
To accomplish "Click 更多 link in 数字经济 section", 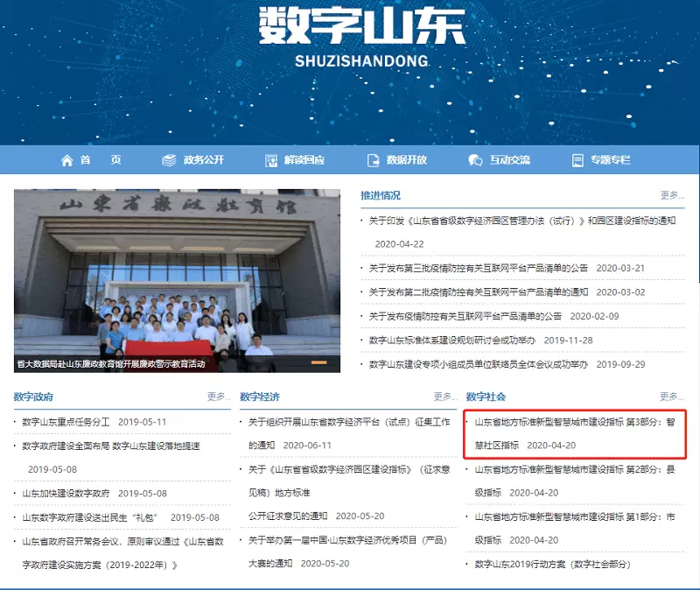I will pyautogui.click(x=445, y=397).
